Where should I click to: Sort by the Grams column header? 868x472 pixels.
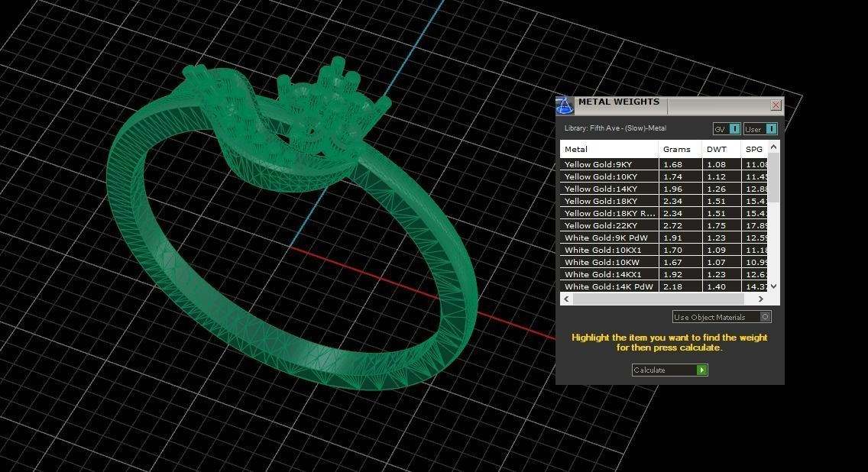(x=680, y=149)
